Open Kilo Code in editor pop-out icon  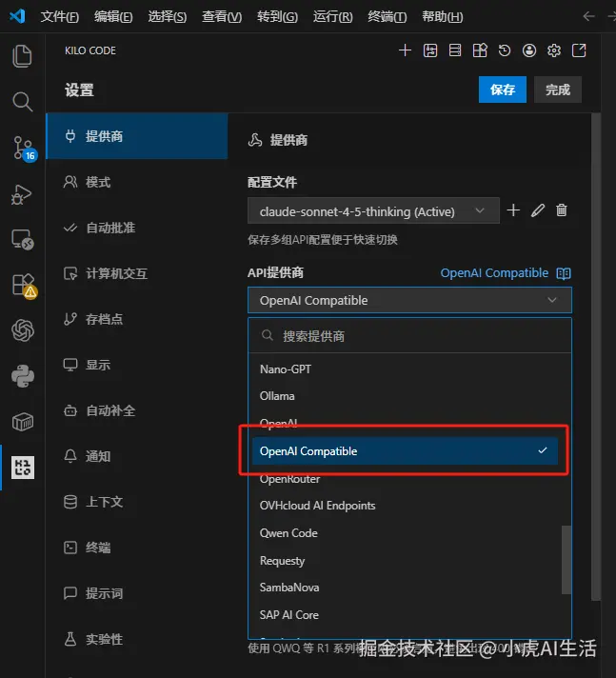tap(579, 50)
